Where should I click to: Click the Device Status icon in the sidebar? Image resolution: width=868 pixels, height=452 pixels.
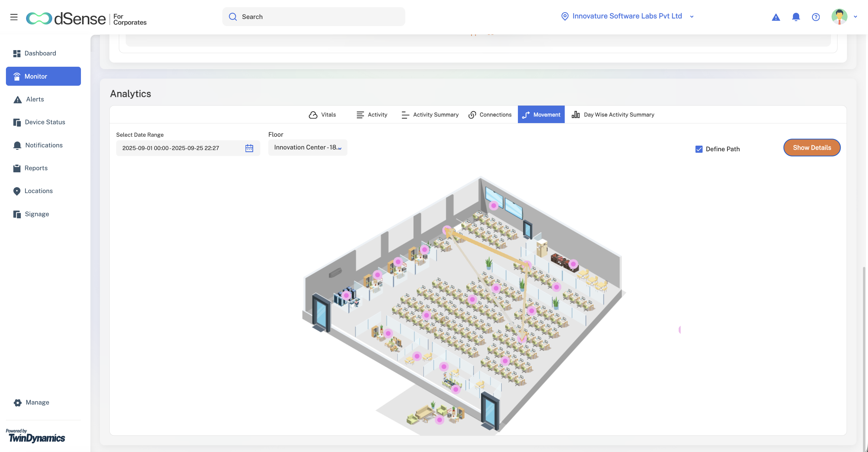click(17, 122)
